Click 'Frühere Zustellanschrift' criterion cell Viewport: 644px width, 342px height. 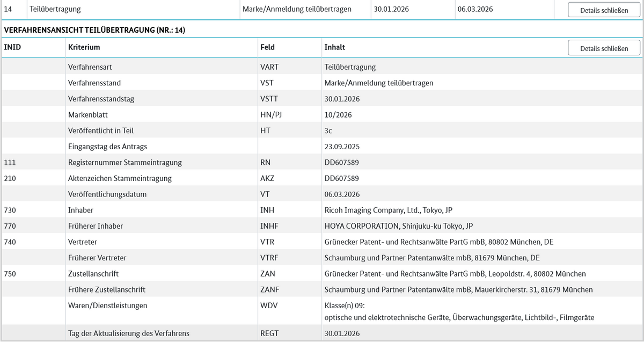(107, 289)
